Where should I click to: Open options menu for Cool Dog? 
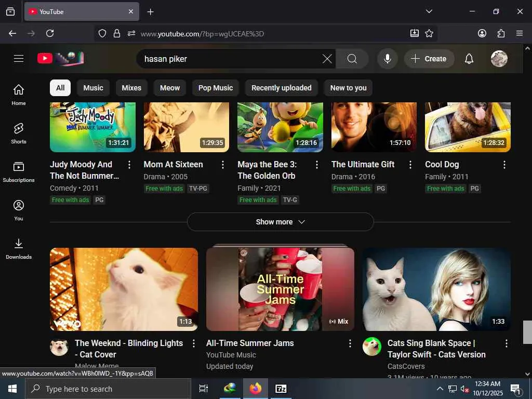tap(504, 165)
